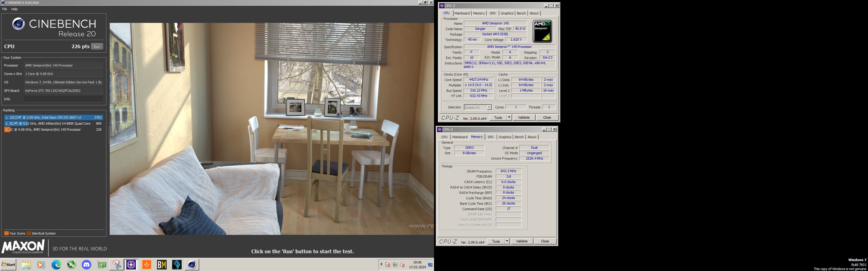The width and height of the screenshot is (868, 271).
Task: Open Tools dropdown arrow in top CPU-Z
Action: click(x=509, y=117)
